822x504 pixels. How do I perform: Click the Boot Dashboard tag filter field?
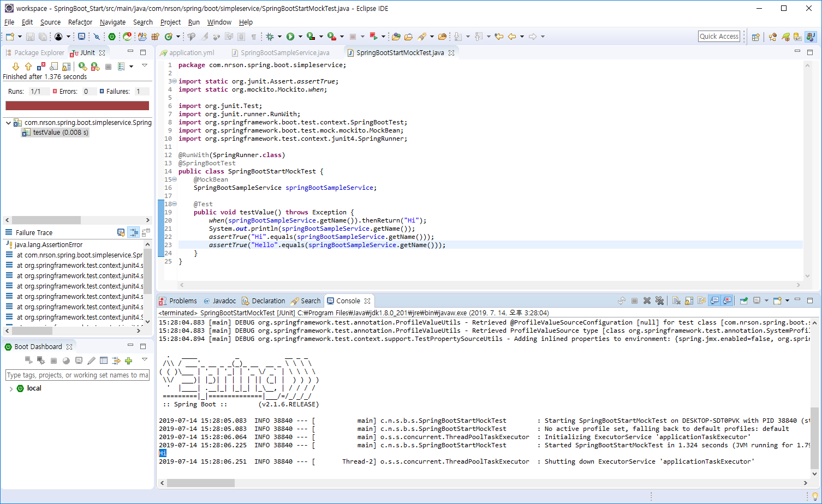pyautogui.click(x=78, y=375)
